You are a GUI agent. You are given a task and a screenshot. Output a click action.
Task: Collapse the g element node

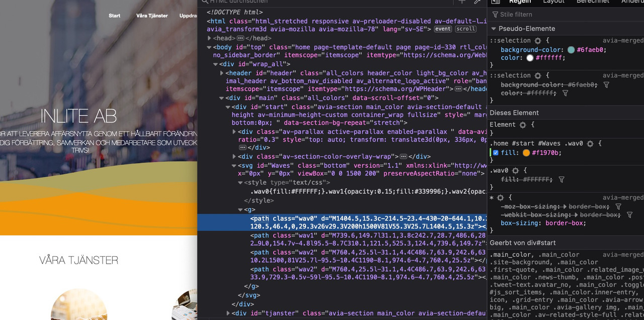[240, 209]
